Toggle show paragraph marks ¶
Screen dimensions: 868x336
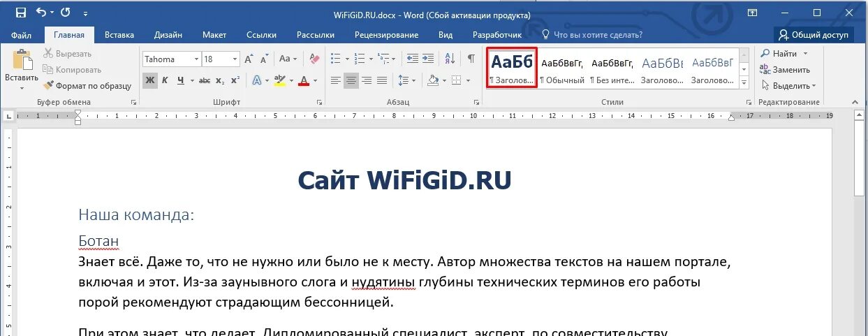(x=471, y=59)
